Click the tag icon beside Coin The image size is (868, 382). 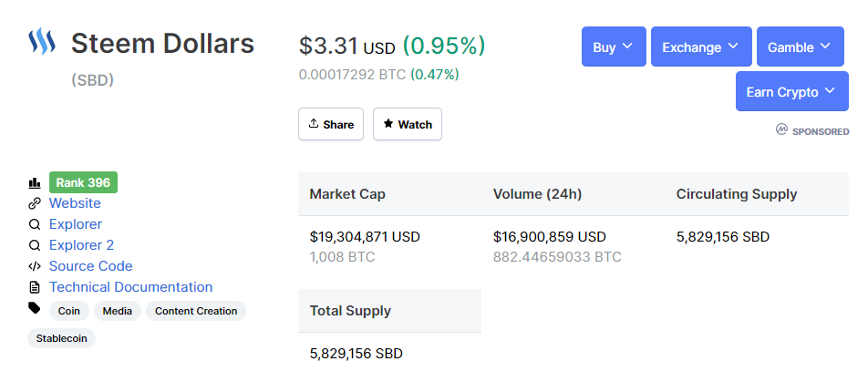[x=35, y=308]
